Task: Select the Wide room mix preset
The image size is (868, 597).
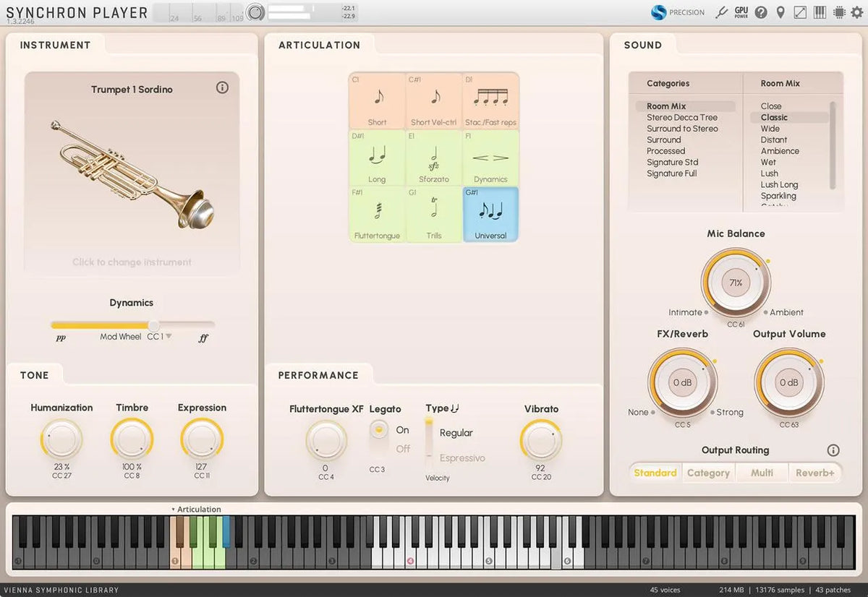Action: coord(770,129)
